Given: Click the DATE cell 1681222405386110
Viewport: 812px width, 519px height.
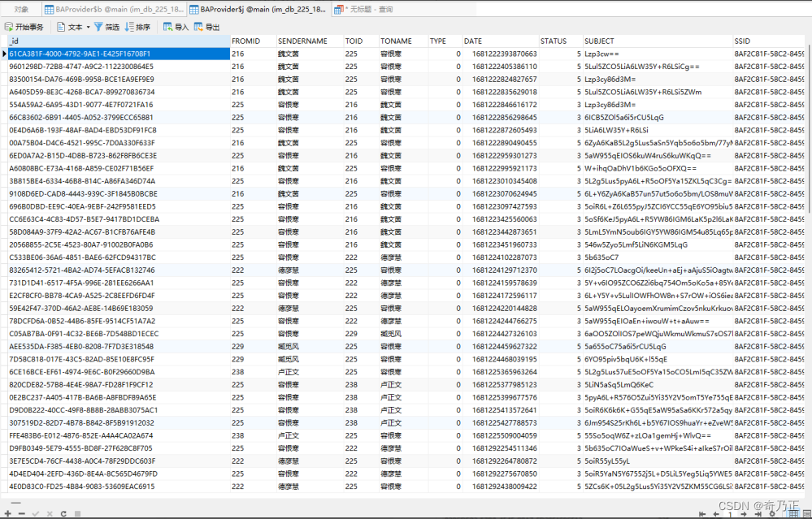Looking at the screenshot, I should 500,67.
